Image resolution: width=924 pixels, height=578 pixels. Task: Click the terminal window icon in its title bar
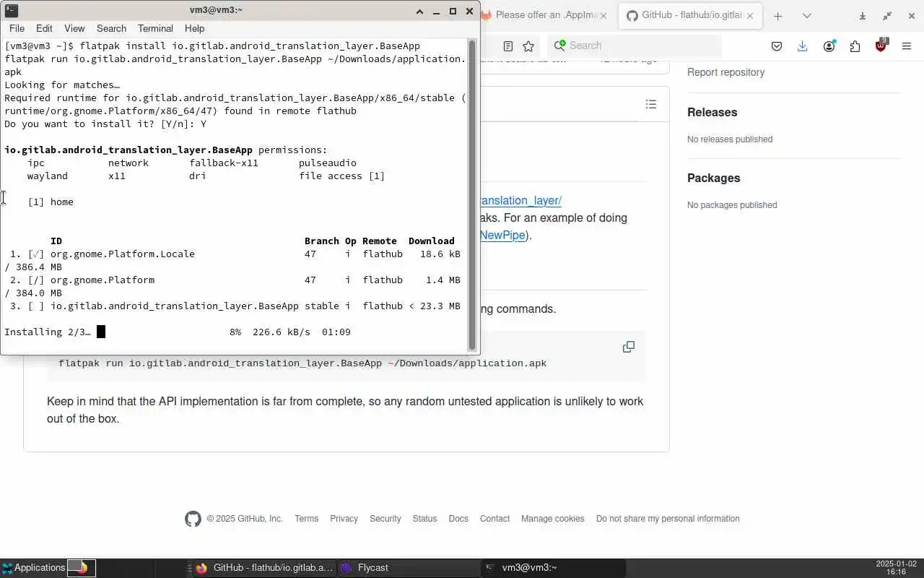pyautogui.click(x=10, y=10)
